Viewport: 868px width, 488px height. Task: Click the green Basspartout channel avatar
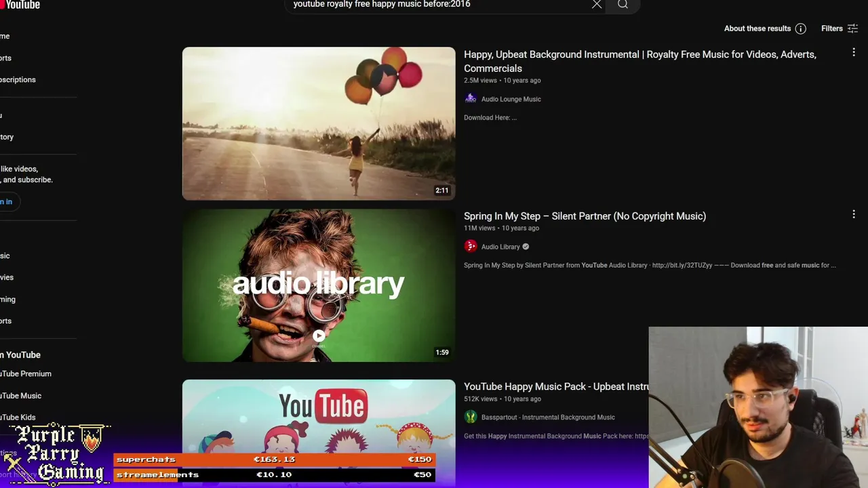point(471,417)
